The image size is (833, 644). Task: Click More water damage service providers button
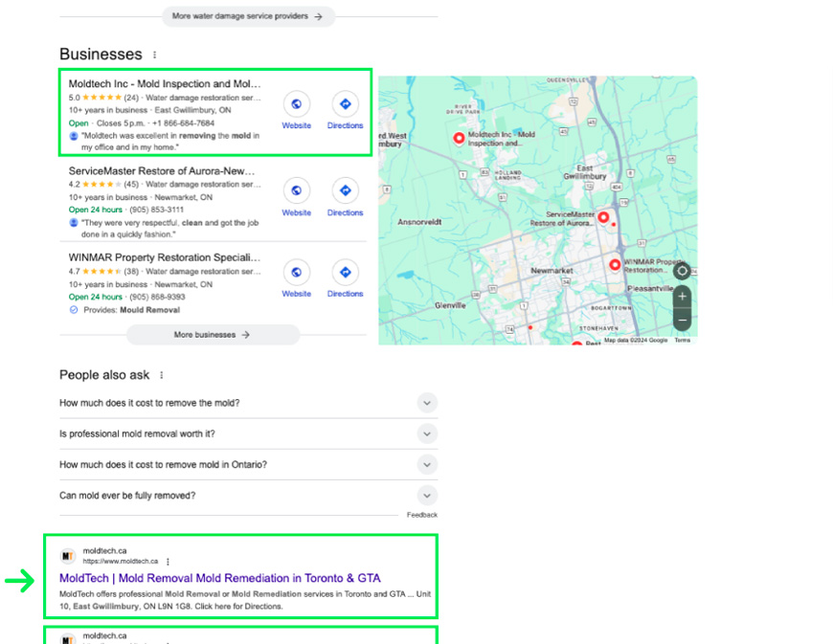(248, 16)
